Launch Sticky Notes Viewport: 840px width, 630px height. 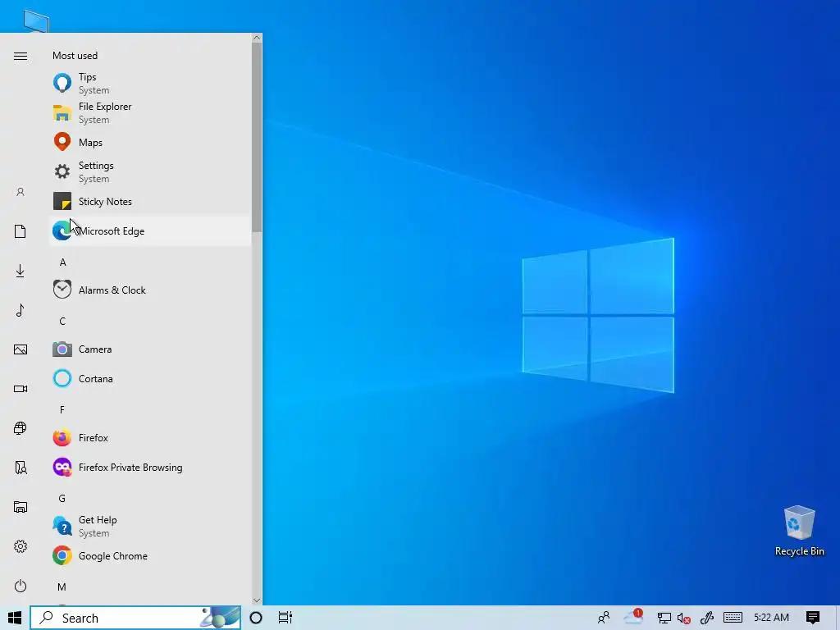(150, 202)
